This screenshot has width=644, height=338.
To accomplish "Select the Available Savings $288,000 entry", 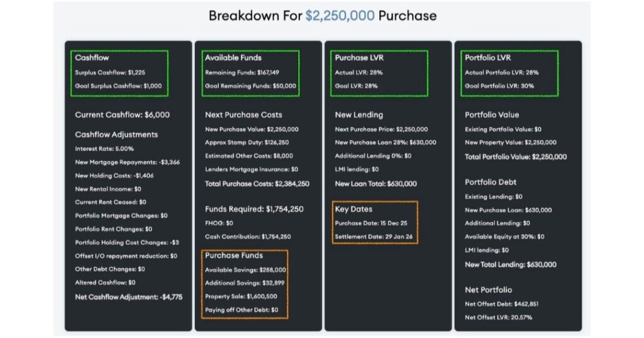I will click(x=245, y=269).
